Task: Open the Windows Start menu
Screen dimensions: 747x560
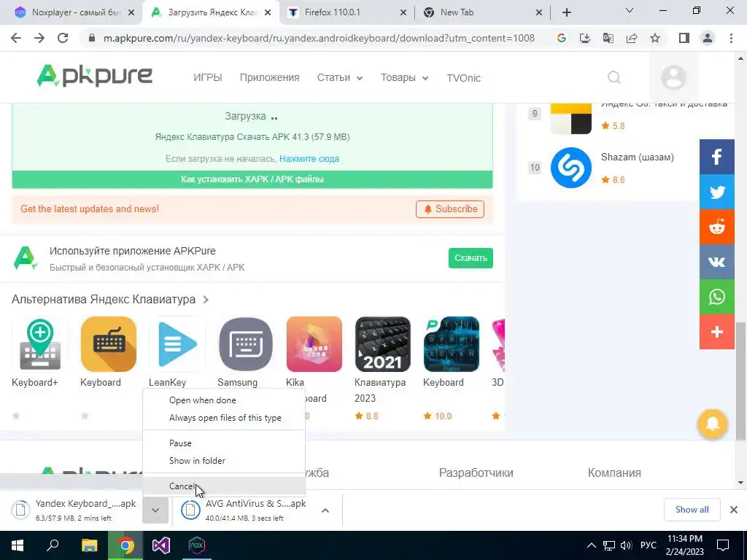Action: [x=18, y=545]
